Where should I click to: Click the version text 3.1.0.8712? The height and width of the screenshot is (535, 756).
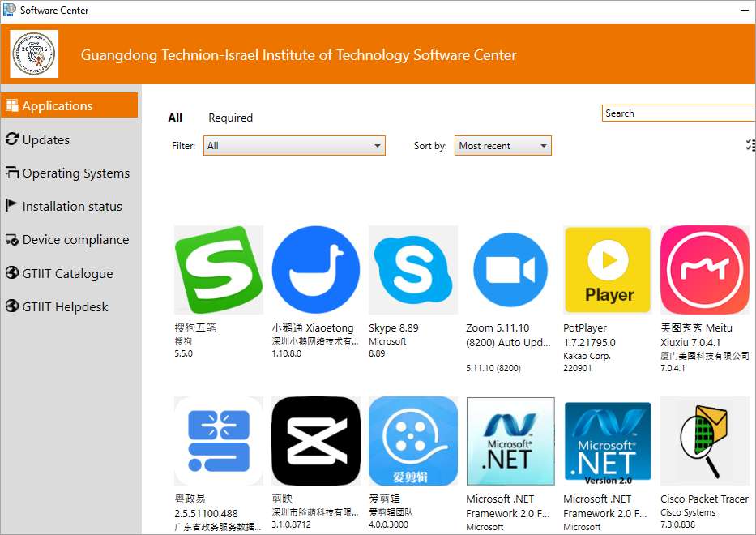(x=291, y=524)
